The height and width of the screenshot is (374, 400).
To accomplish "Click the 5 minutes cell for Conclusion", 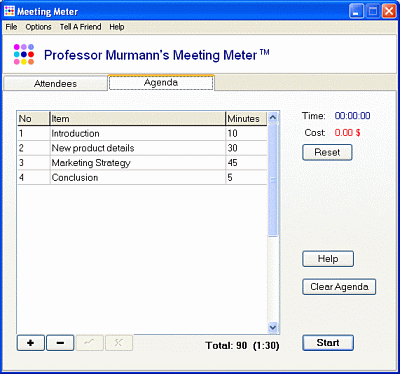I will 246,177.
